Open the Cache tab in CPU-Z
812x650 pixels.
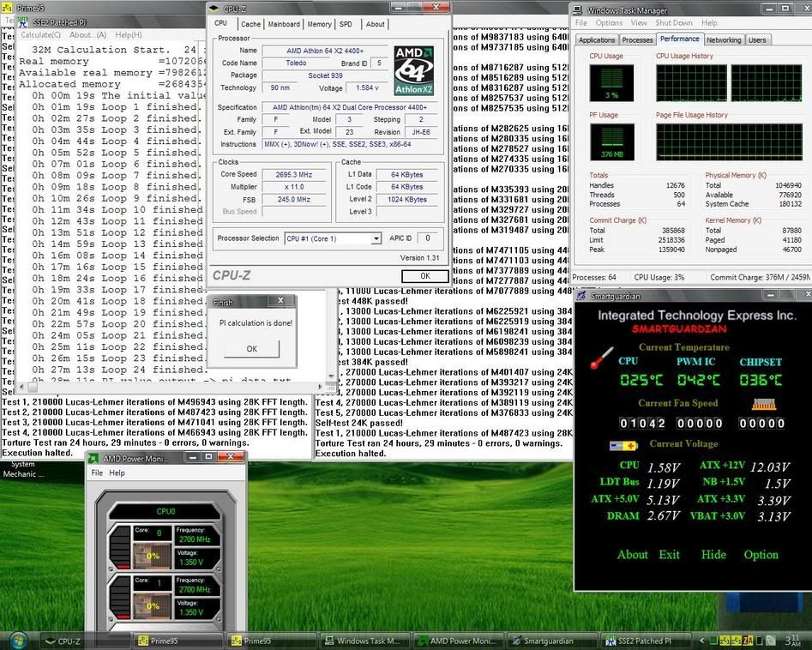point(250,24)
